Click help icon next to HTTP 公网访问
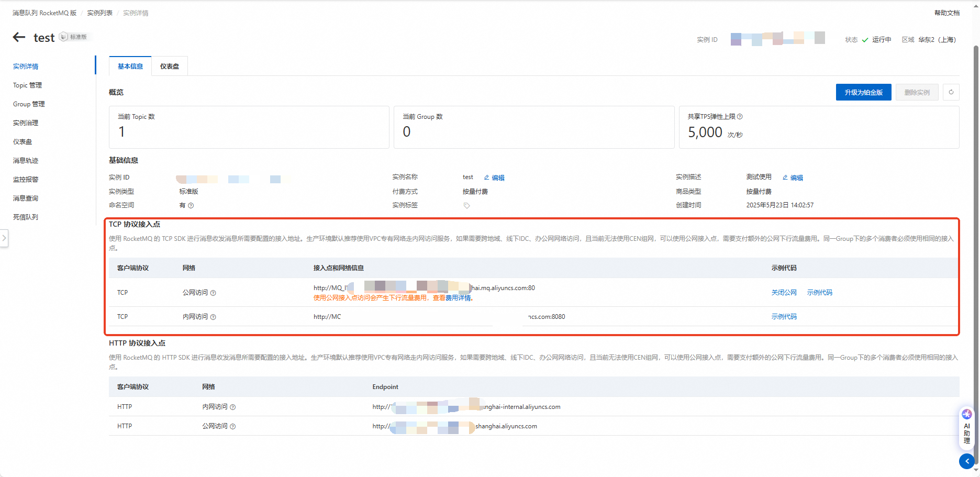Image resolution: width=980 pixels, height=477 pixels. pyautogui.click(x=233, y=427)
